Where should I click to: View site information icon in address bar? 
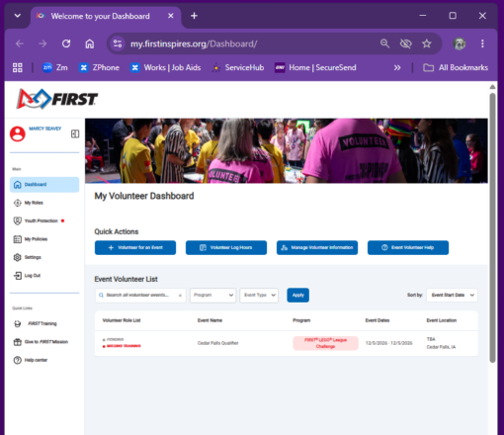coord(118,43)
